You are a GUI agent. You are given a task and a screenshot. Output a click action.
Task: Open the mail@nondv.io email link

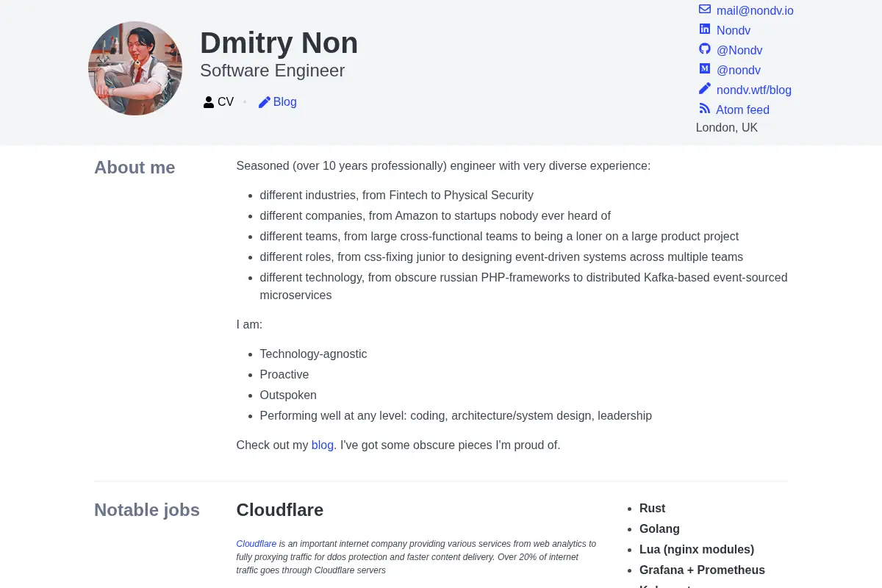(x=755, y=10)
